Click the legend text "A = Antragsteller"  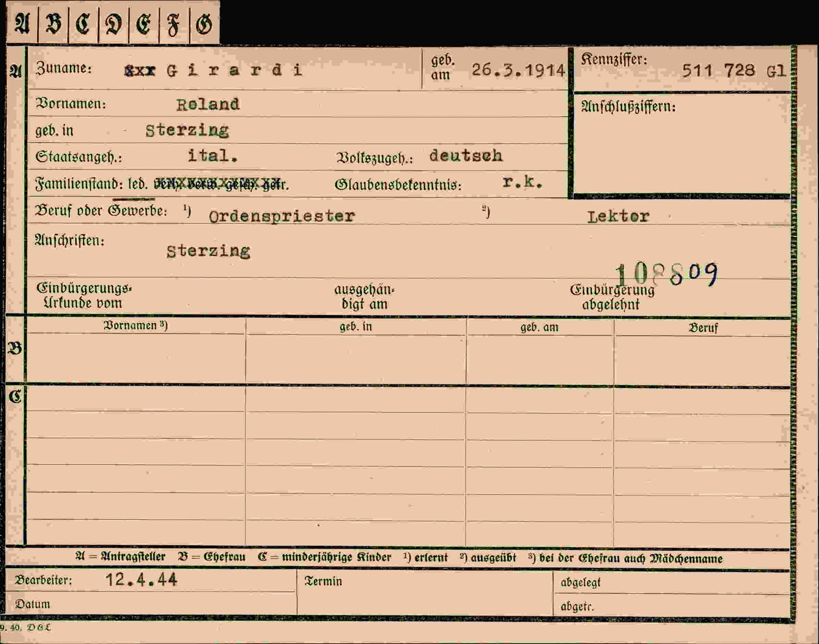120,557
